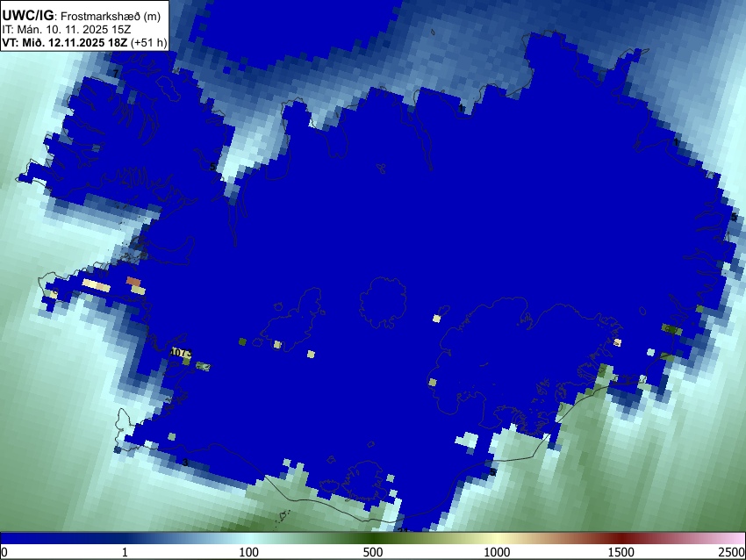Click the "(+51 h)" forecast offset text
This screenshot has height=560, width=746.
148,42
